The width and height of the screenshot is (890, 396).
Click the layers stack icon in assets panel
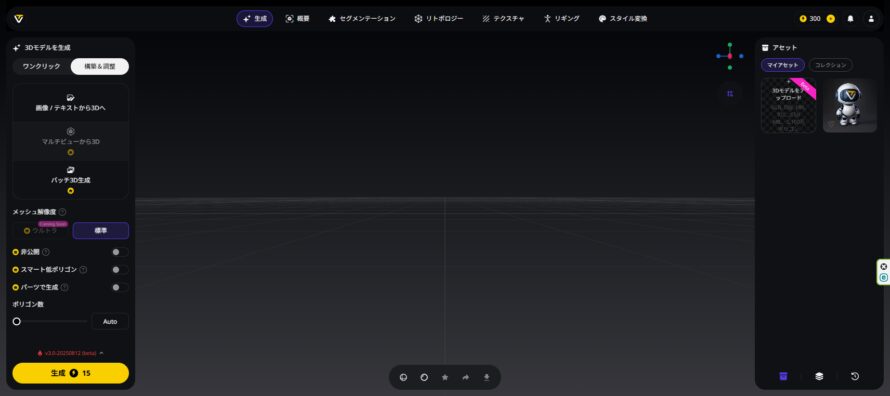(x=819, y=376)
